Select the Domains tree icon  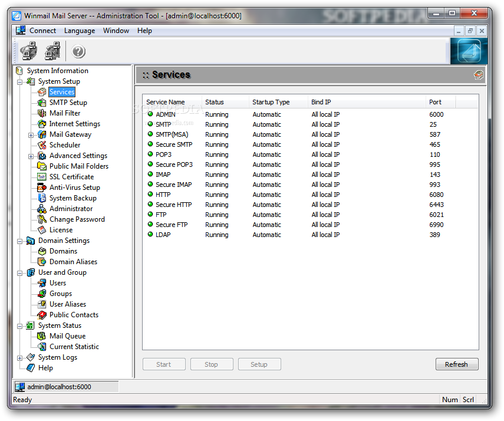(x=42, y=251)
